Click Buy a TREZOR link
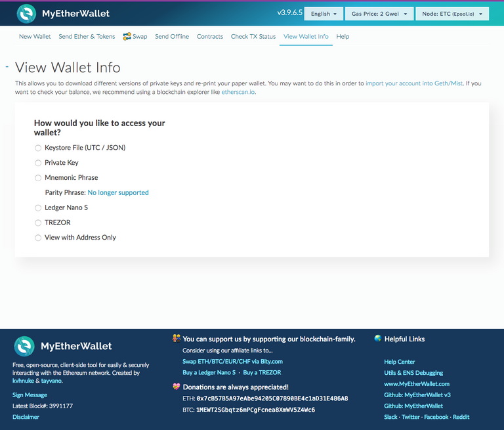Viewport: 504px width, 430px height. point(262,372)
